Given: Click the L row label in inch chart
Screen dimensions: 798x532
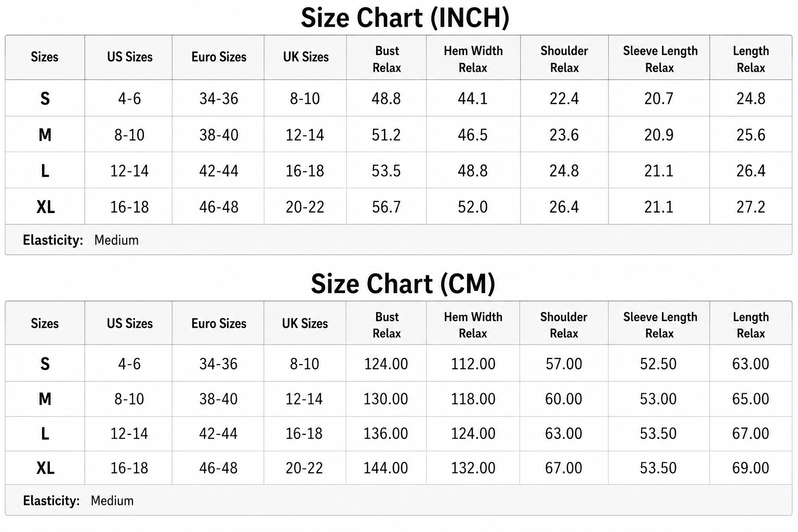Looking at the screenshot, I should click(45, 171).
